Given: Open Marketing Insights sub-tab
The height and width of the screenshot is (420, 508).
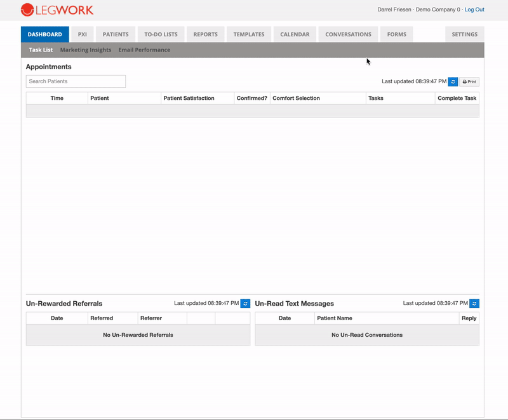Looking at the screenshot, I should 86,50.
